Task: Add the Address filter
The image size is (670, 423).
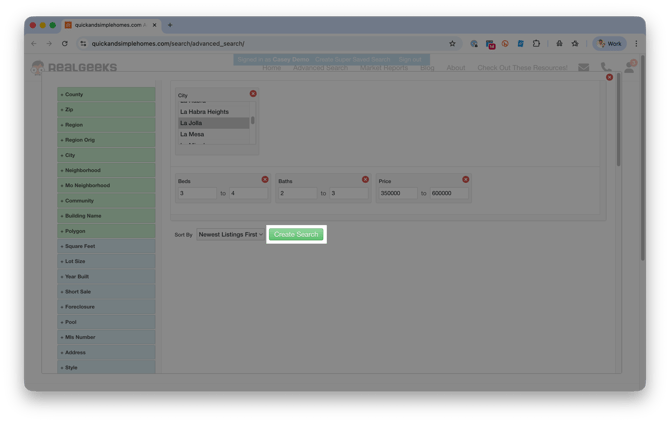Action: tap(106, 352)
